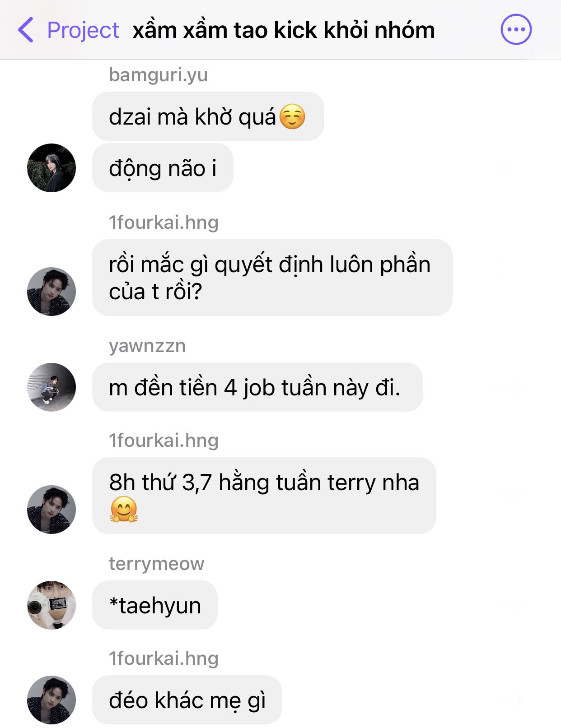Select the '*taehyun' message bubble
The height and width of the screenshot is (728, 561).
pyautogui.click(x=155, y=605)
